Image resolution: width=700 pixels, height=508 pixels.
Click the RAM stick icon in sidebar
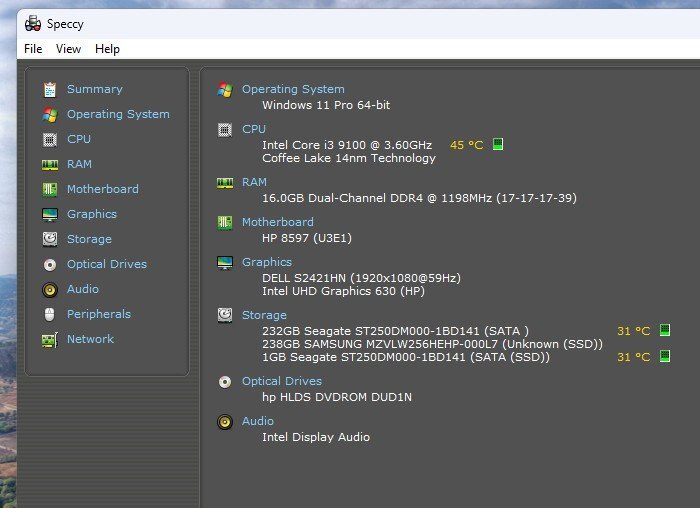pyautogui.click(x=50, y=165)
